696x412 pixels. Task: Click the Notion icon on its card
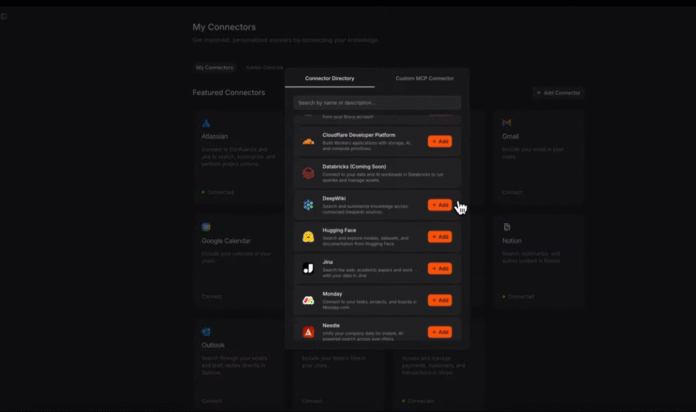(506, 227)
